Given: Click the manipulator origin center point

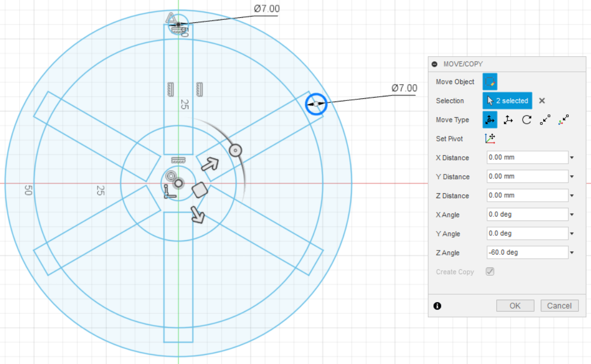Looking at the screenshot, I should [178, 184].
